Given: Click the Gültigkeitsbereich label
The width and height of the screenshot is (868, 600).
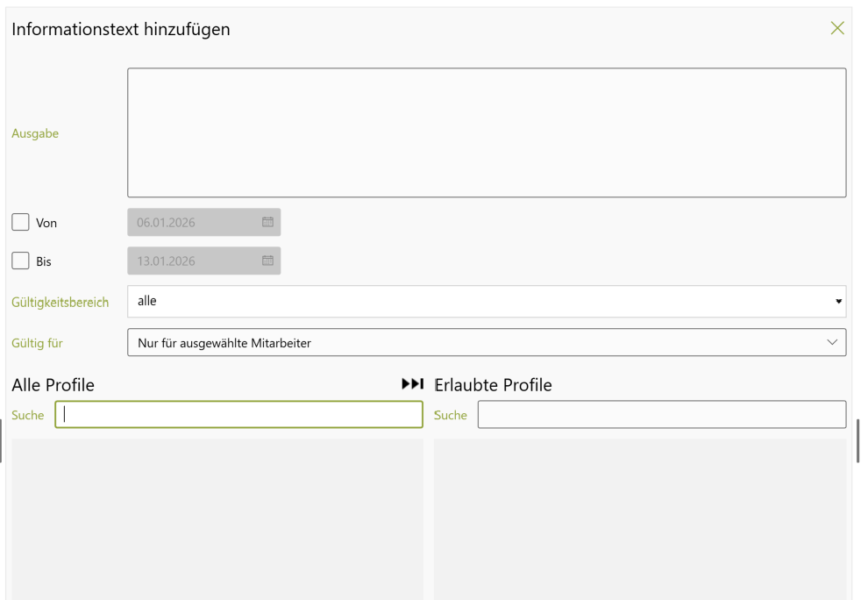Looking at the screenshot, I should point(60,302).
